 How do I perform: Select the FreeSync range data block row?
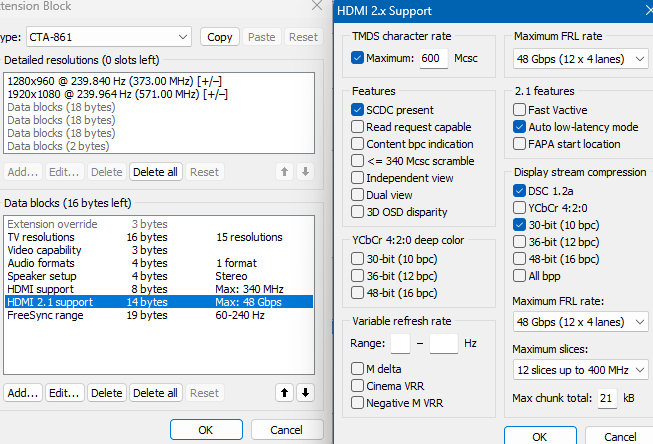click(160, 315)
